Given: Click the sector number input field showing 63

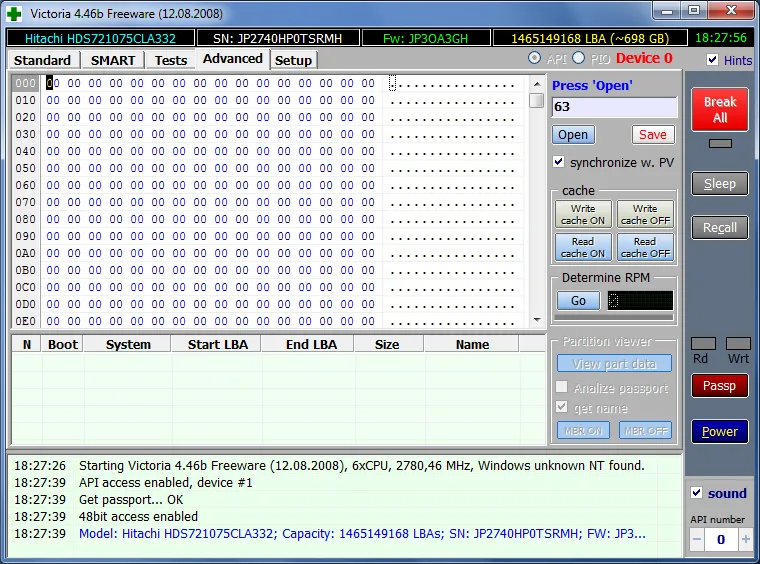Looking at the screenshot, I should (x=614, y=107).
